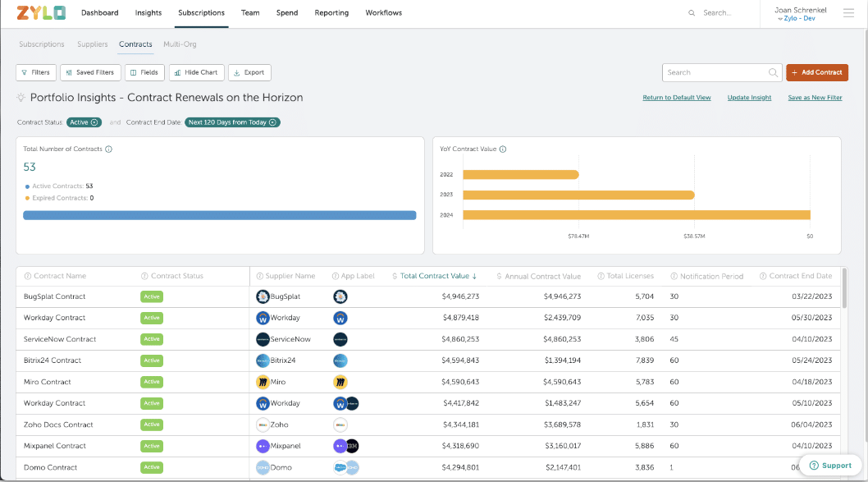This screenshot has width=868, height=482.
Task: Click the 2024 bar in YoY chart
Action: tap(636, 215)
